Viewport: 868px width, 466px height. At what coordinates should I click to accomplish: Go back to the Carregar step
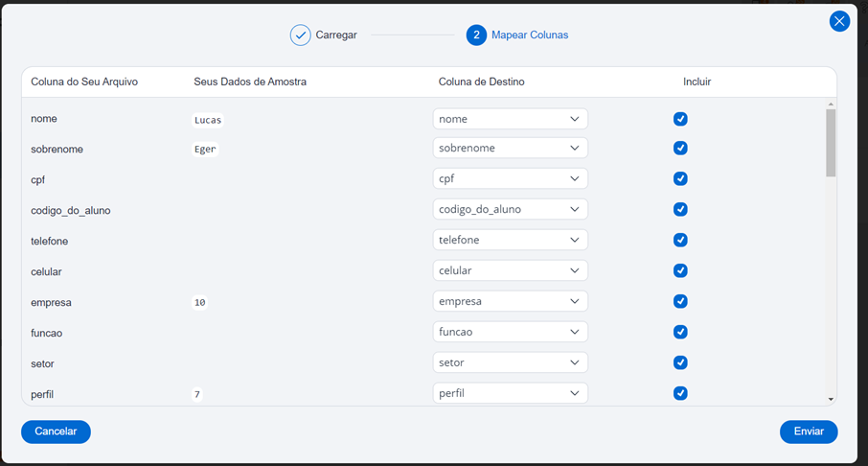tap(336, 35)
